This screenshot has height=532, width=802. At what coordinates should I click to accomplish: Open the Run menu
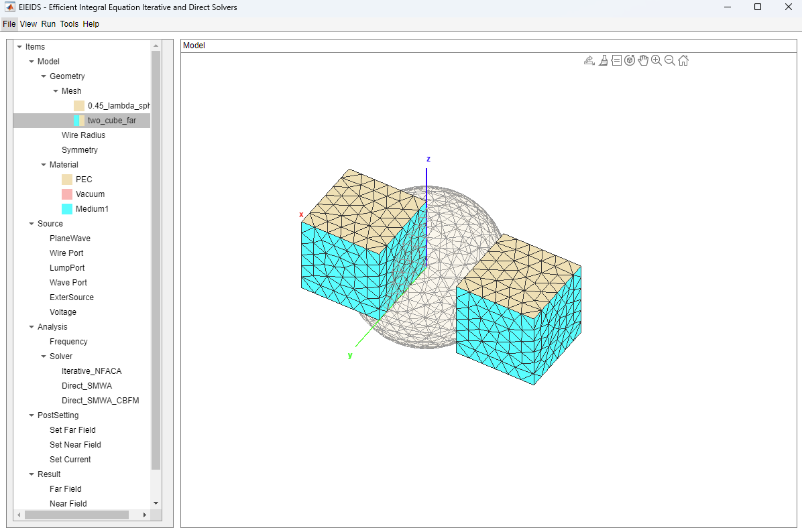[48, 24]
